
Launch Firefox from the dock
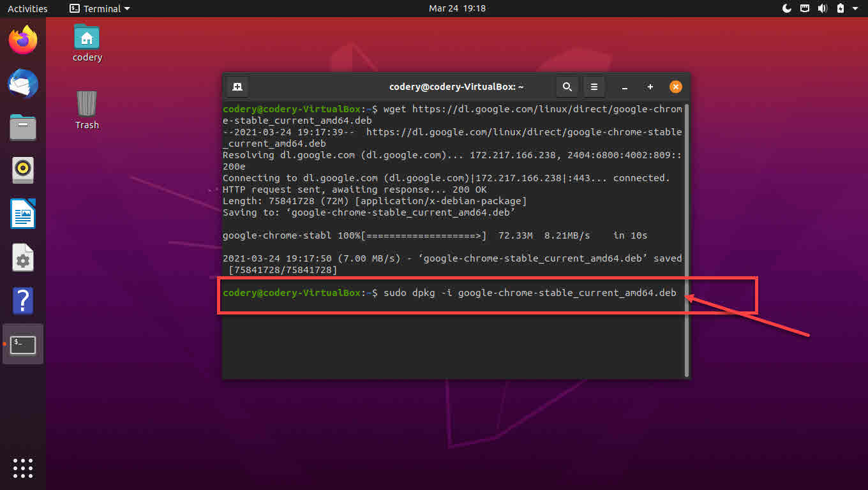point(23,40)
